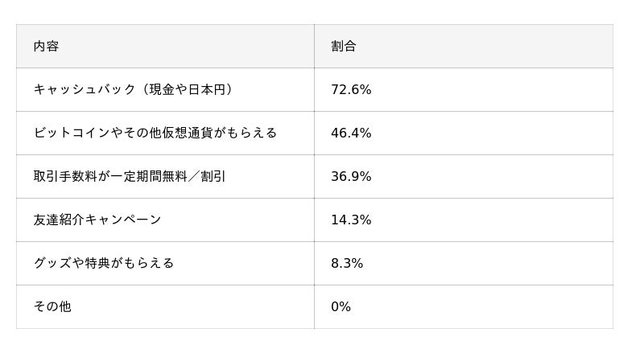The height and width of the screenshot is (353, 644).
Task: Select the 8.3% percentage value
Action: click(x=347, y=264)
